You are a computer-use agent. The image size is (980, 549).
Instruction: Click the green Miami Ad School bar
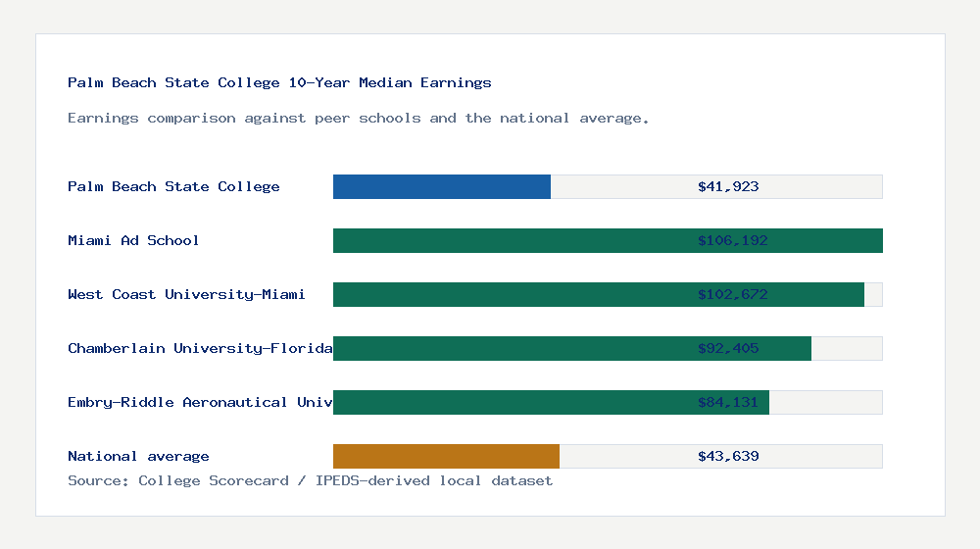(608, 241)
